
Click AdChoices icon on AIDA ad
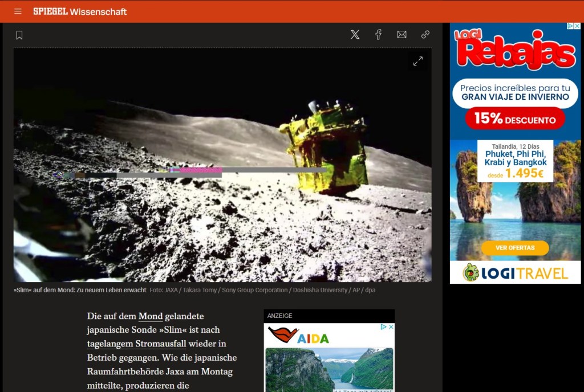(384, 327)
